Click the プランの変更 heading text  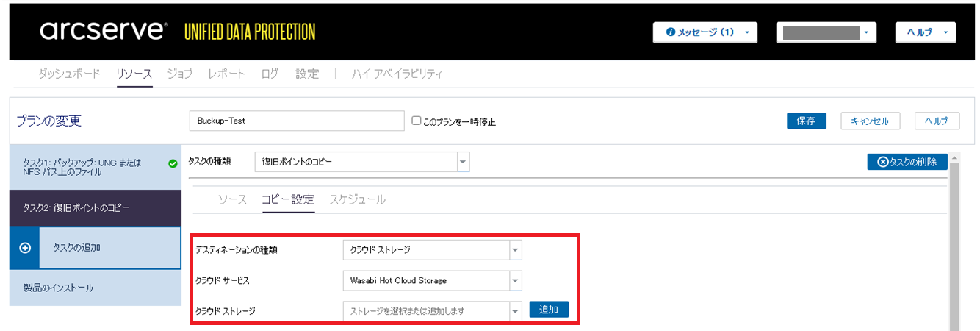click(49, 121)
